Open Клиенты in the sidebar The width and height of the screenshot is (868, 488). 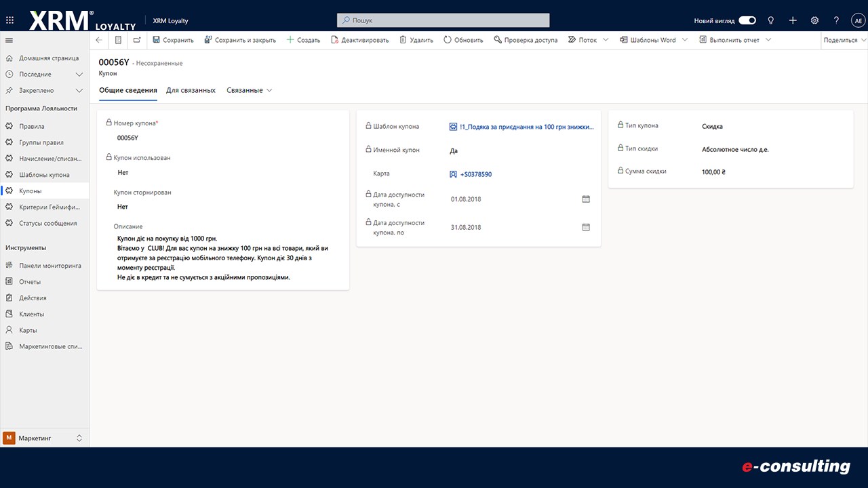(44, 314)
